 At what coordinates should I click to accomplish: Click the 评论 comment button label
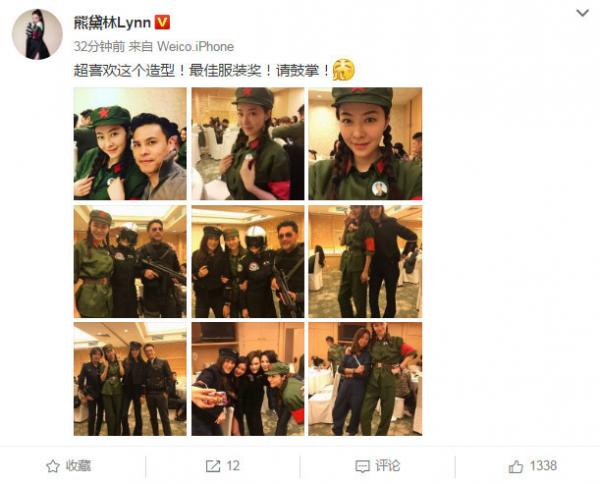[x=387, y=466]
